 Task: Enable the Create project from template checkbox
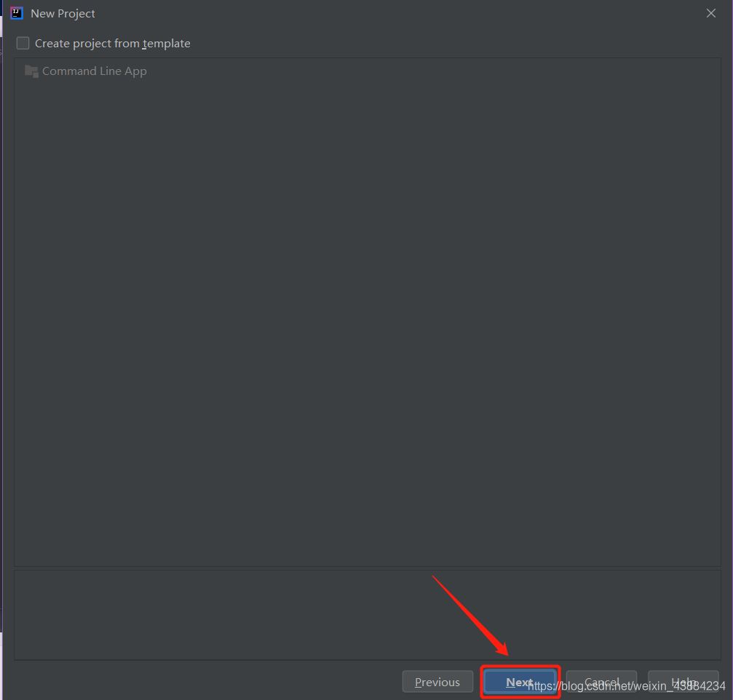click(x=23, y=44)
